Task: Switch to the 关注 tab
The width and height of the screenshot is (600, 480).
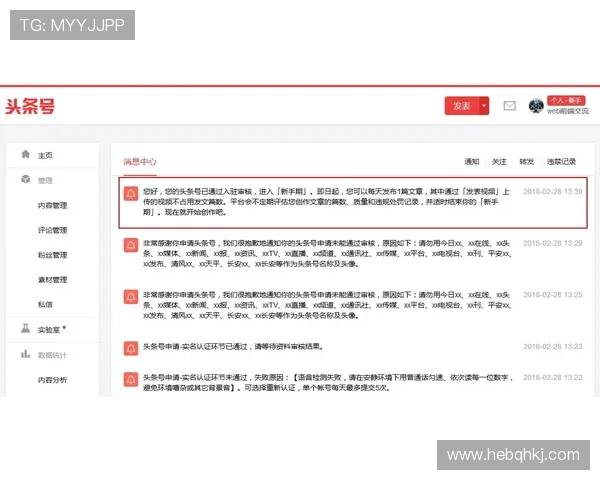Action: click(499, 162)
